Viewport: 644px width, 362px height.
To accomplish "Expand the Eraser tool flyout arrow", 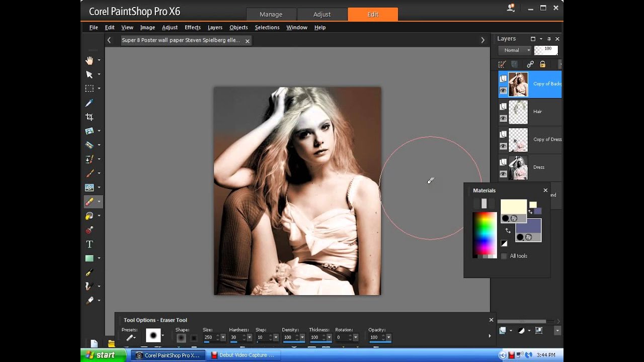I will click(x=99, y=202).
